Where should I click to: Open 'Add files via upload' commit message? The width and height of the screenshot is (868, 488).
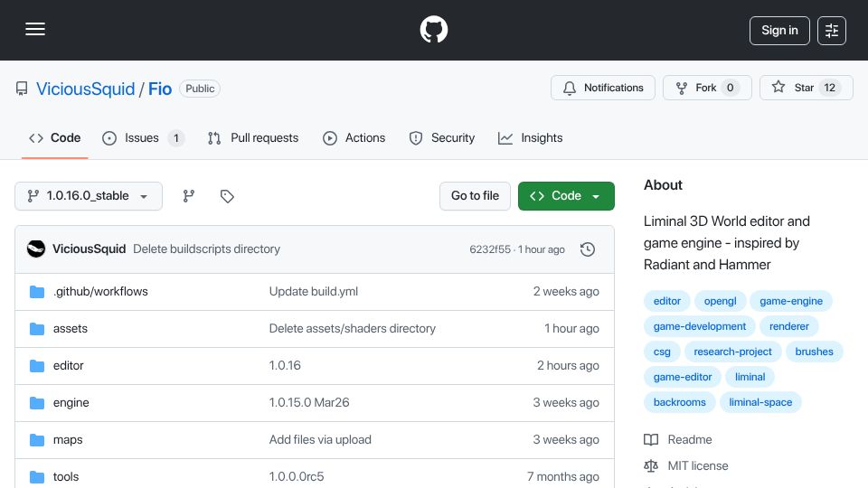[x=320, y=440]
